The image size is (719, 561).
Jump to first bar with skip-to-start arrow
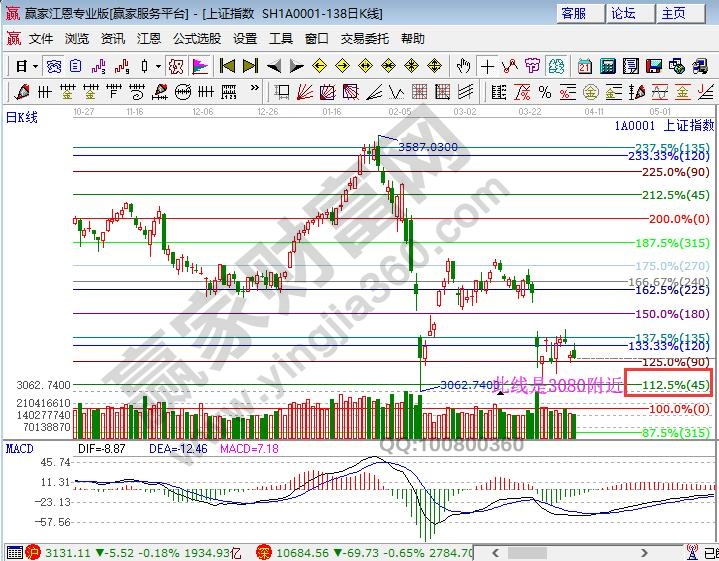coord(227,66)
